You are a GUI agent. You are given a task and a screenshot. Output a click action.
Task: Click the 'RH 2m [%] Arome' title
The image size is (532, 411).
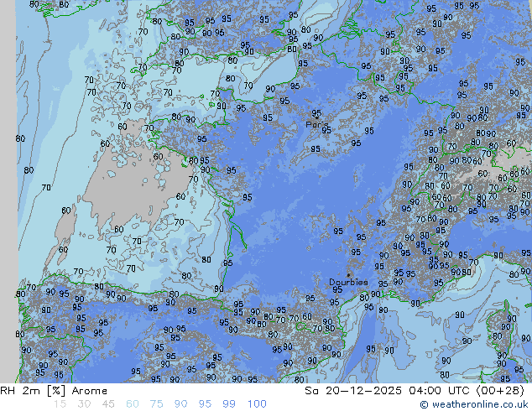[54, 391]
